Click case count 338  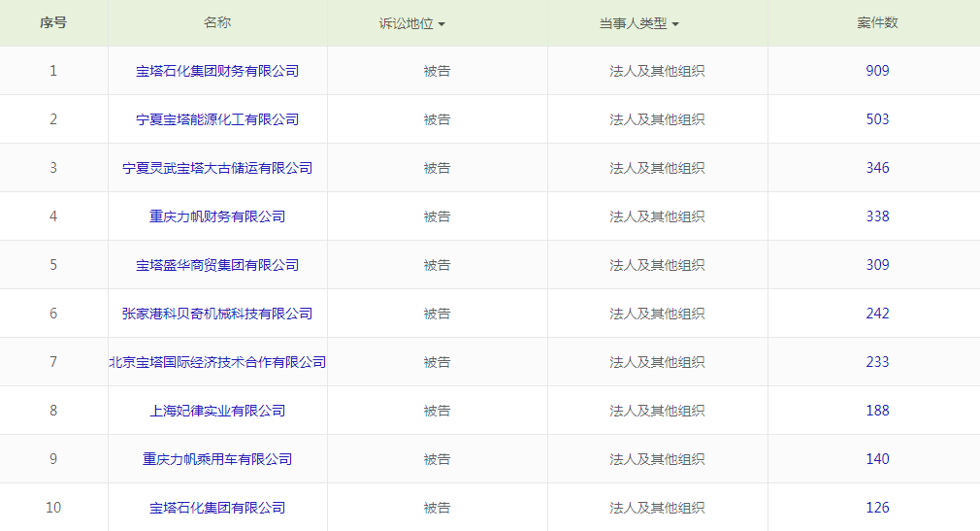[877, 216]
